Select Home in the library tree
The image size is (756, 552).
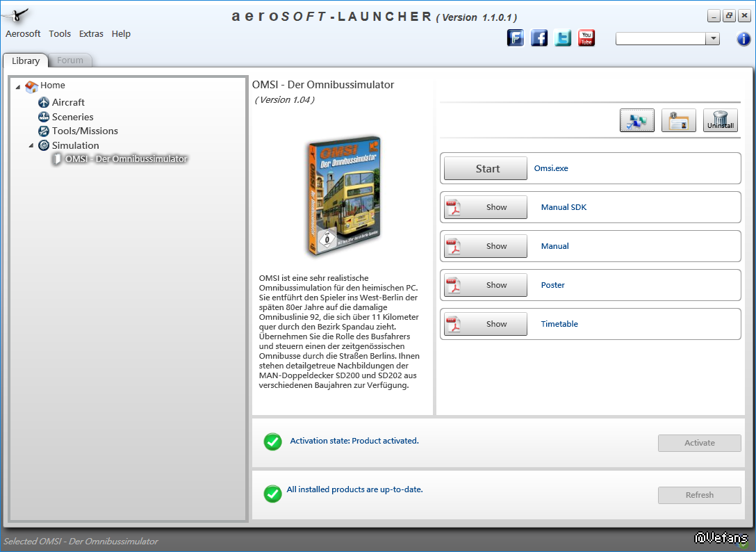tap(53, 86)
